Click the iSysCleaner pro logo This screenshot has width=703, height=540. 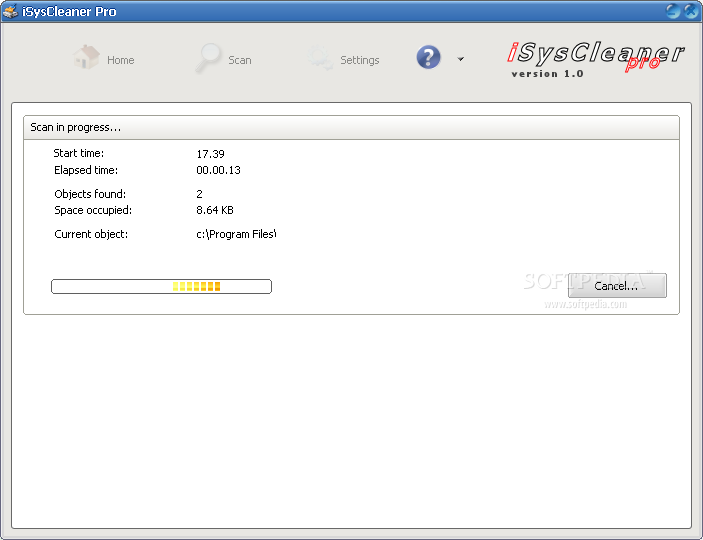596,55
